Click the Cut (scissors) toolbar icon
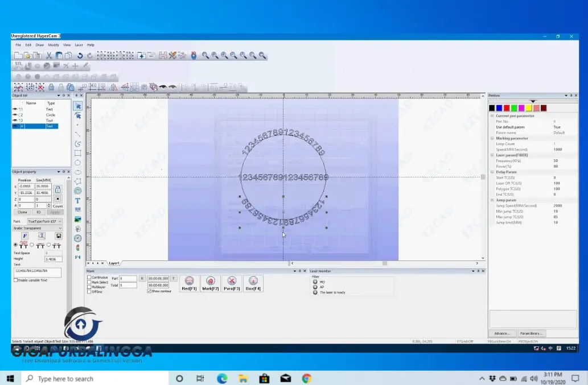This screenshot has height=385, width=588. (49, 55)
